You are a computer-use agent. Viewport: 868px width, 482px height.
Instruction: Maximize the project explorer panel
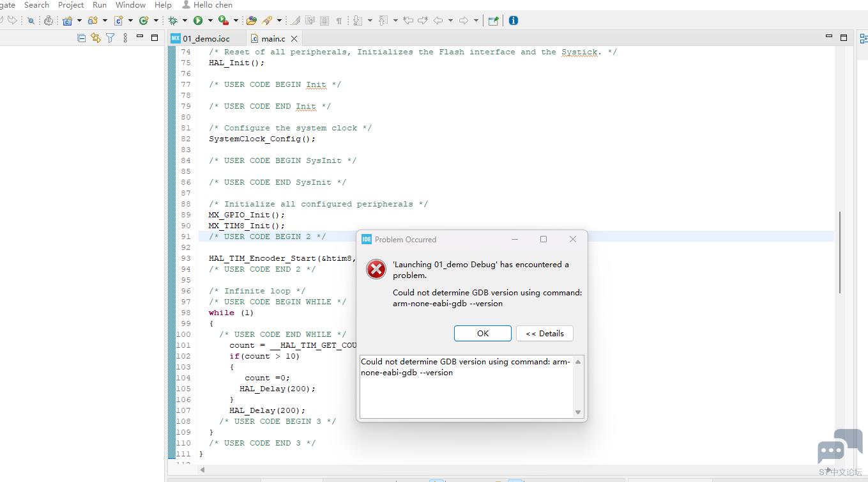pyautogui.click(x=155, y=38)
